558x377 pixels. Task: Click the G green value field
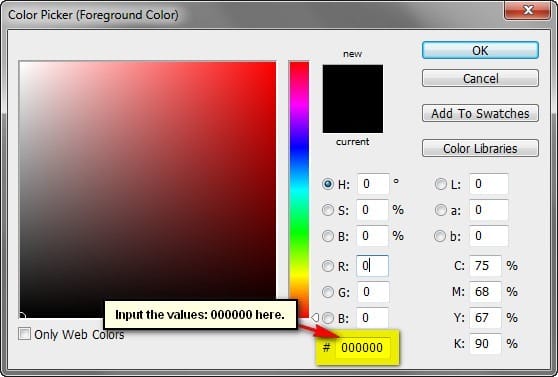click(373, 292)
